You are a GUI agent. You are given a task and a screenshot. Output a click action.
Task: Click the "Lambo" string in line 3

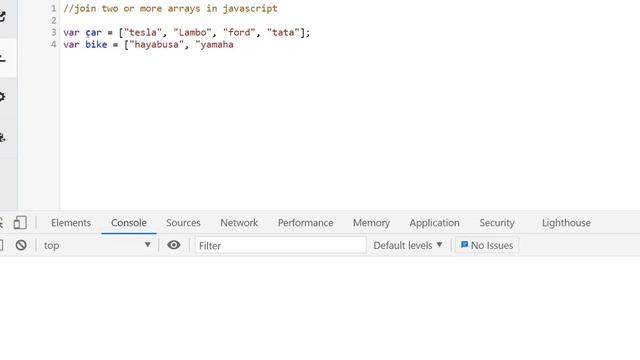pos(193,33)
